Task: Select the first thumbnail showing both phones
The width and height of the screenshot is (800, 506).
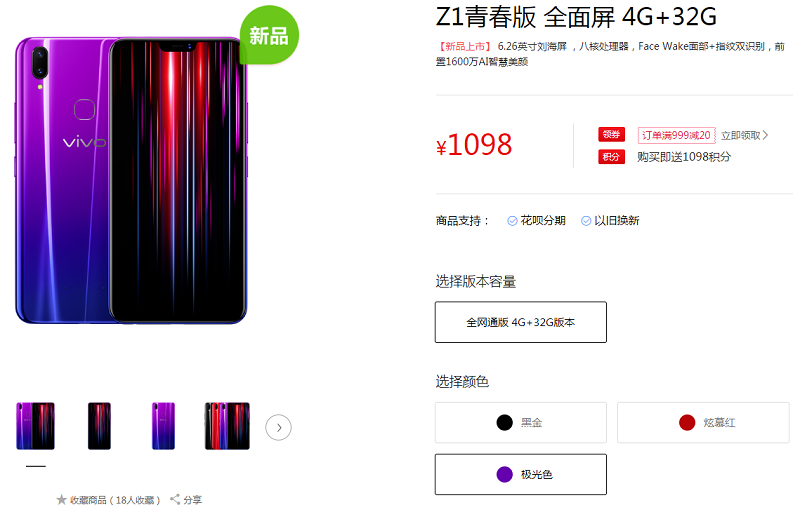Action: (x=35, y=426)
